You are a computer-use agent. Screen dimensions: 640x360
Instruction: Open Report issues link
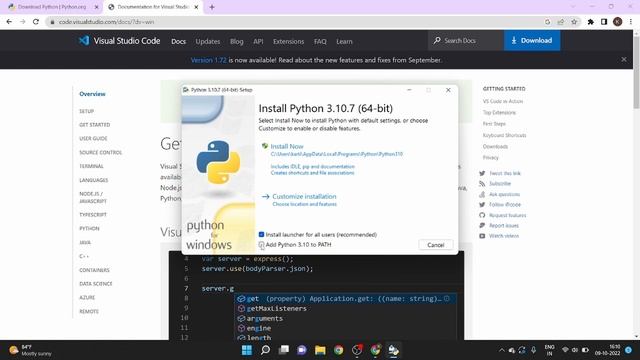504,226
